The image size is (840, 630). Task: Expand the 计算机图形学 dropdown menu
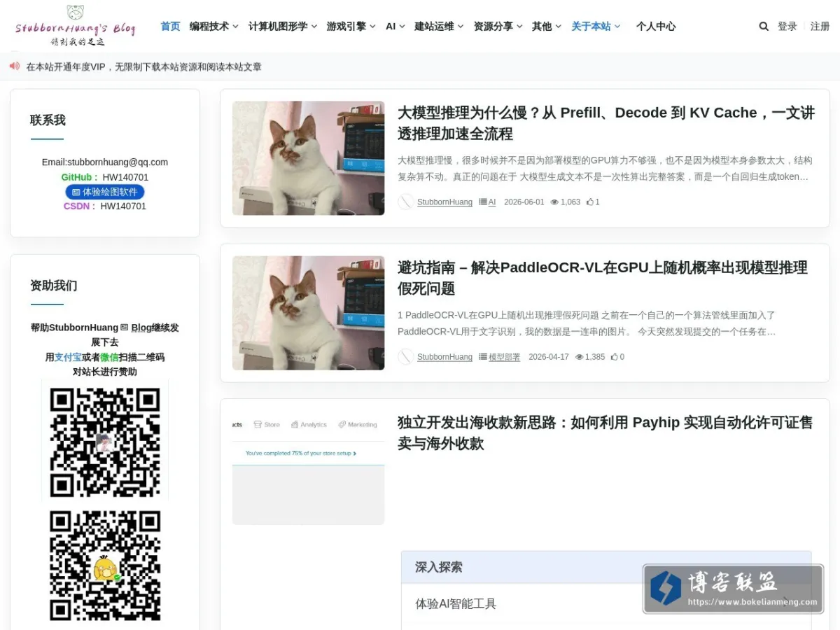click(x=283, y=27)
